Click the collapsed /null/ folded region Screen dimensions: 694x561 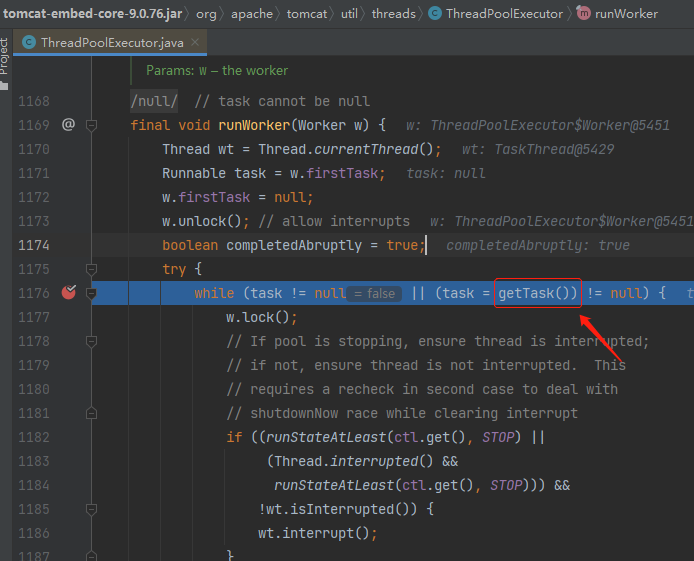coord(154,101)
